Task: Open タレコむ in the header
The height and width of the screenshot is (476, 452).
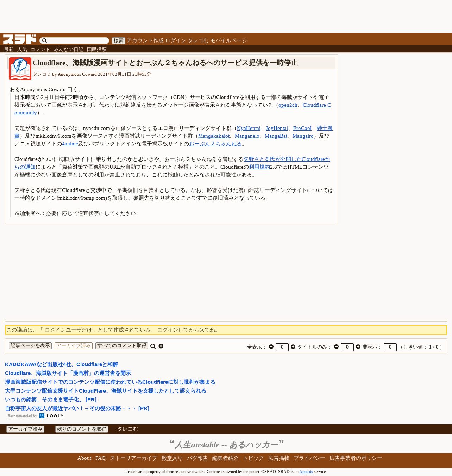Action: 198,41
